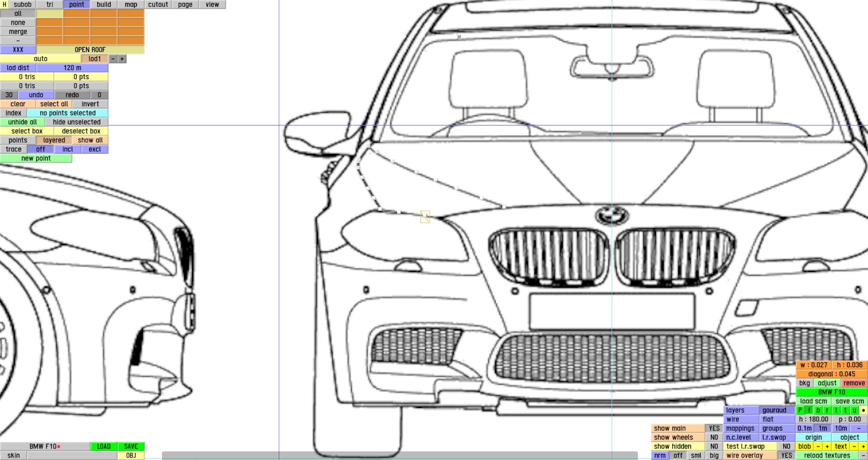This screenshot has height=460, width=868.
Task: Export with the OBJ button
Action: pos(131,455)
